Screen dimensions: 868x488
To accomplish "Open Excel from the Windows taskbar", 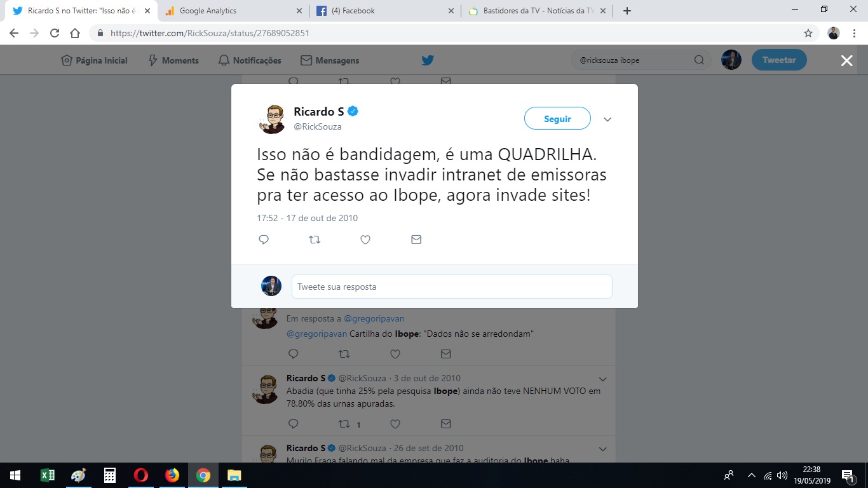I will 47,475.
